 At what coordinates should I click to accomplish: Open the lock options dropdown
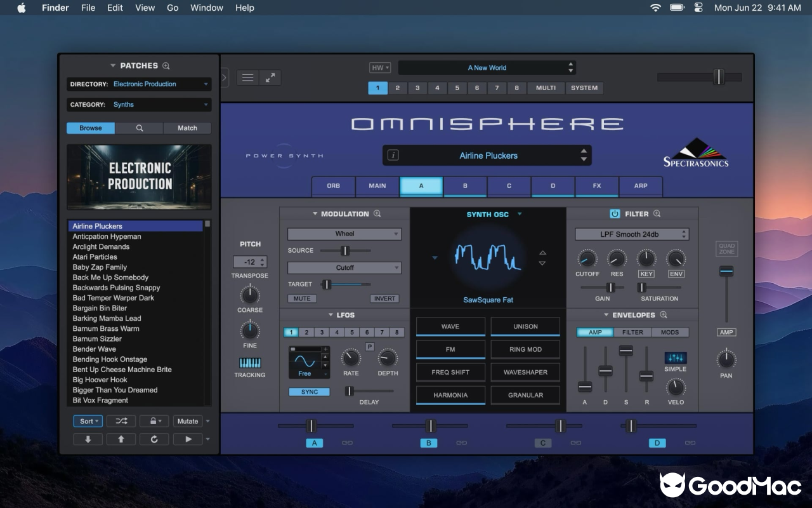click(154, 421)
